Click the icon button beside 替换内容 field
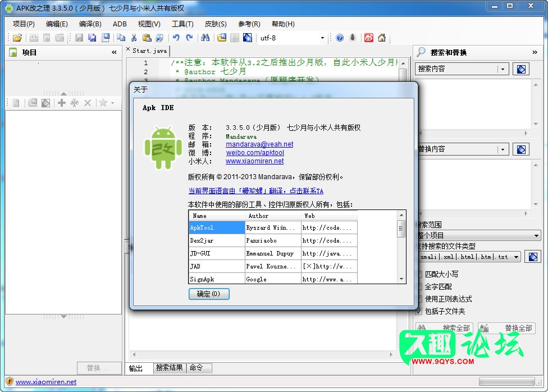 [520, 149]
